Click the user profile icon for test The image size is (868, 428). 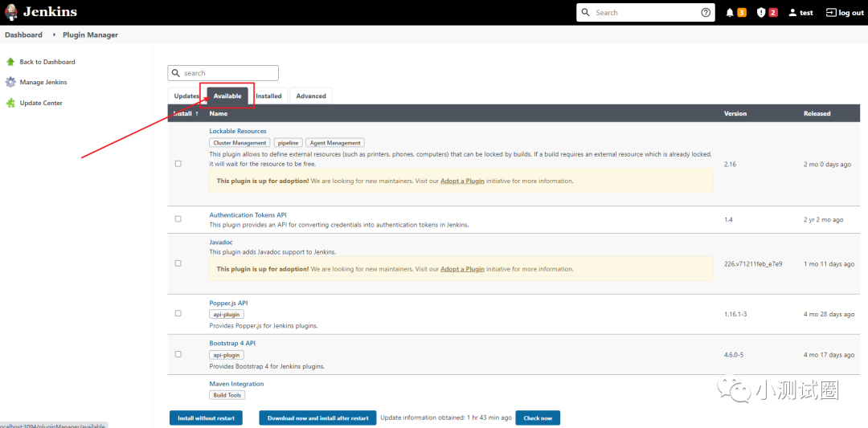(792, 13)
